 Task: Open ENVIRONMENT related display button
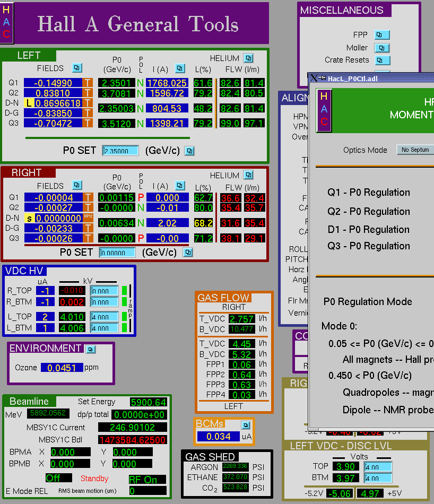click(x=91, y=349)
